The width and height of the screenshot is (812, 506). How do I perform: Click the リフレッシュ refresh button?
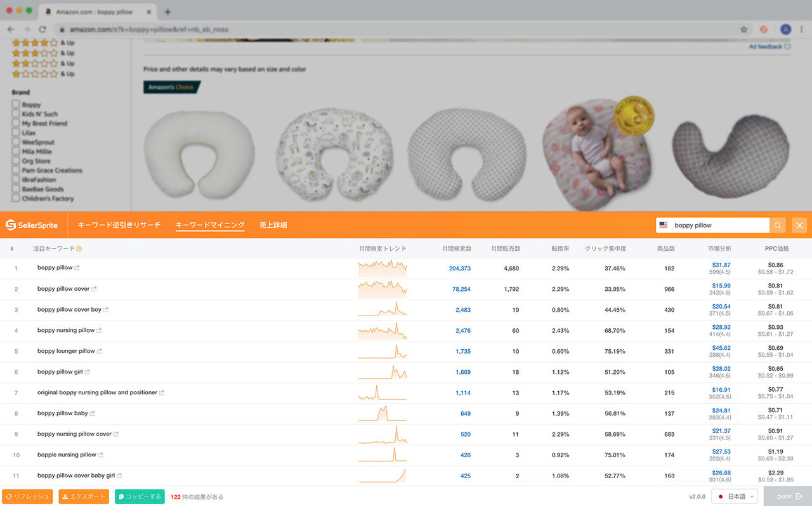click(x=27, y=496)
